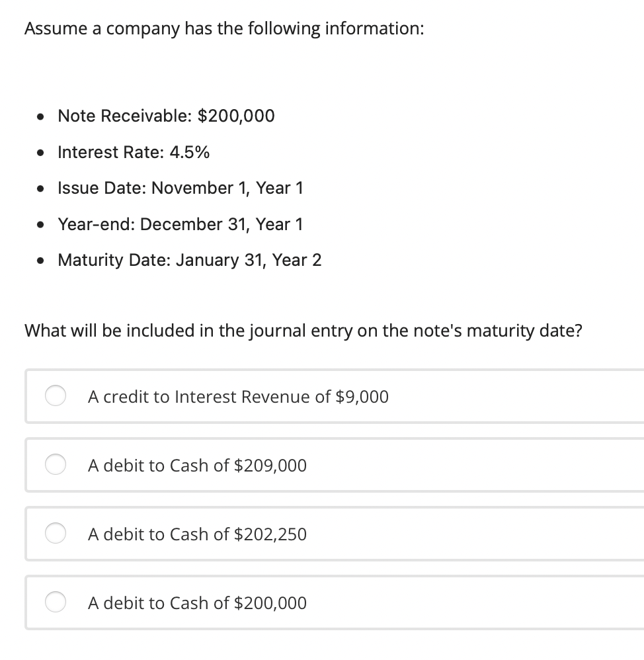Screen dimensions: 644x660
Task: Select the radio button for "A debit to Cash of $202,250"
Action: [56, 534]
